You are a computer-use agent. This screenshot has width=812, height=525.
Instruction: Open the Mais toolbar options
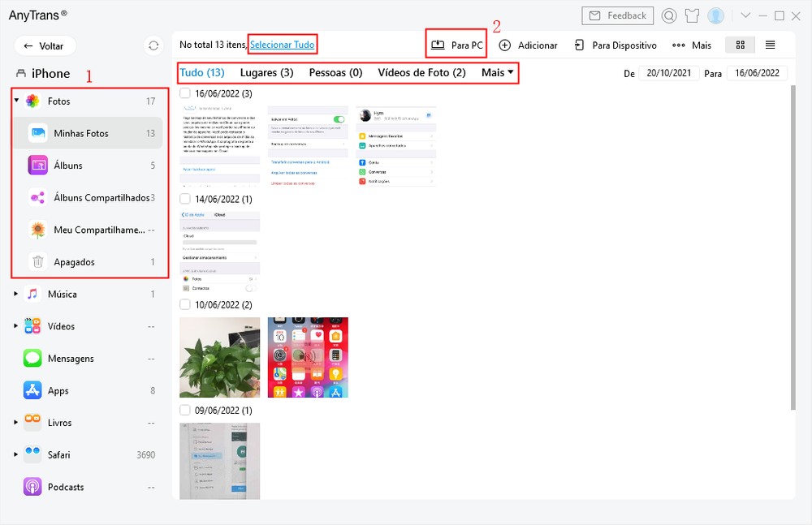[691, 45]
